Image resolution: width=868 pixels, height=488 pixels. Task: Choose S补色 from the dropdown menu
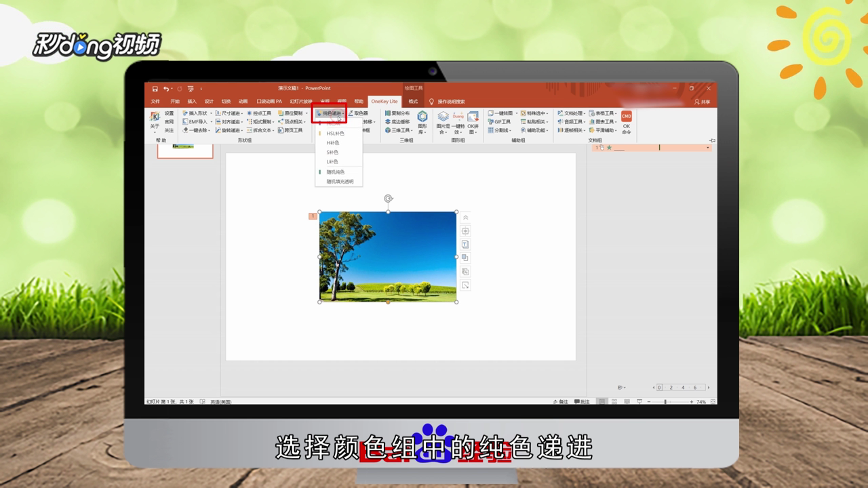(x=332, y=152)
